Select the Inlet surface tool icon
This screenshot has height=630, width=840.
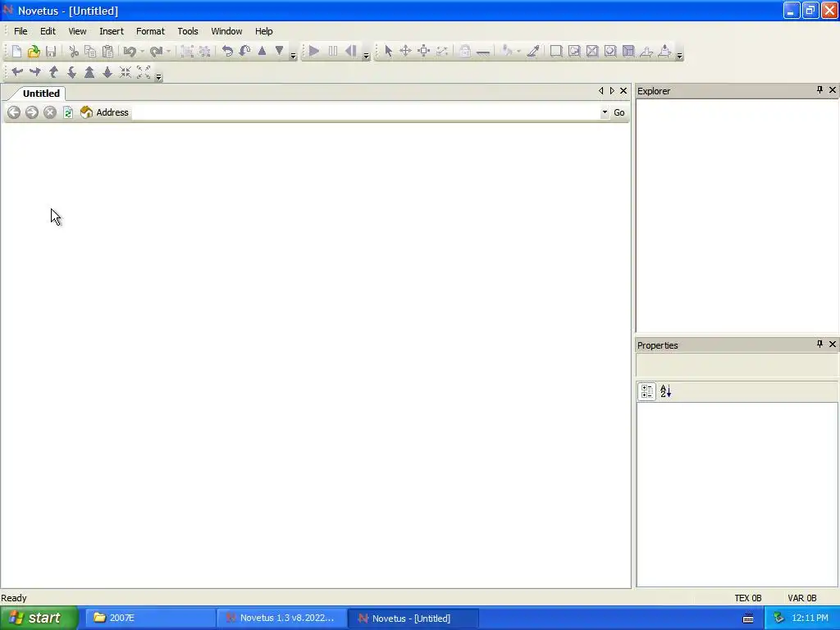[628, 52]
